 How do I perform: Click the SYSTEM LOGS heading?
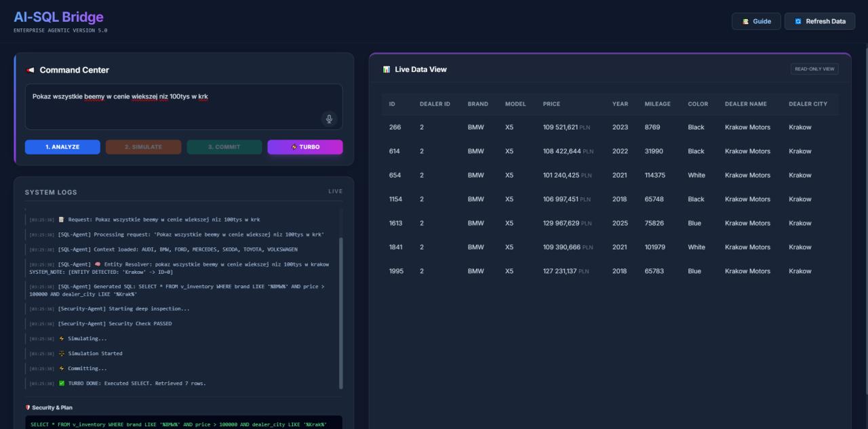51,192
